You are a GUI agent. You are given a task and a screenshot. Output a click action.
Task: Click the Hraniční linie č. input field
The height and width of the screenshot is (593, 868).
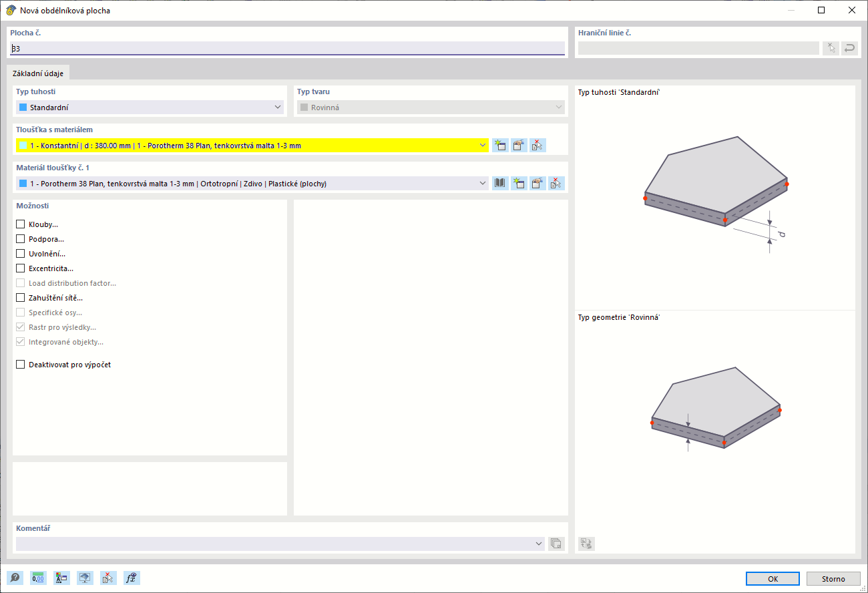click(698, 48)
